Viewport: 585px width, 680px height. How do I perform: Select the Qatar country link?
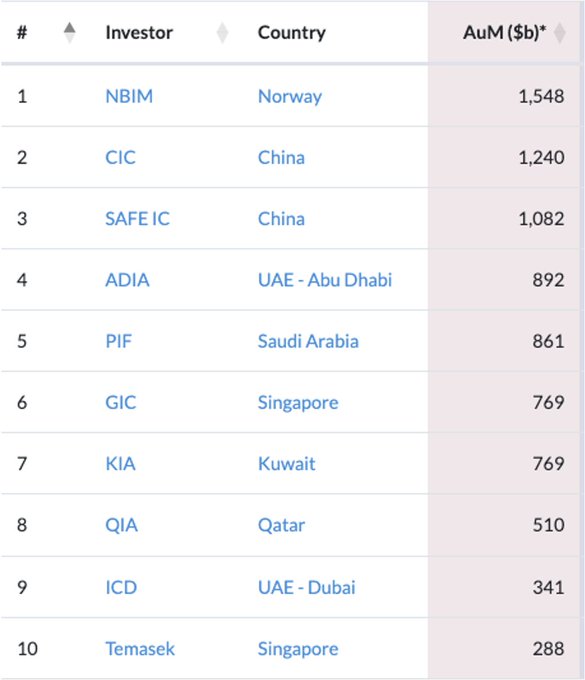coord(281,525)
